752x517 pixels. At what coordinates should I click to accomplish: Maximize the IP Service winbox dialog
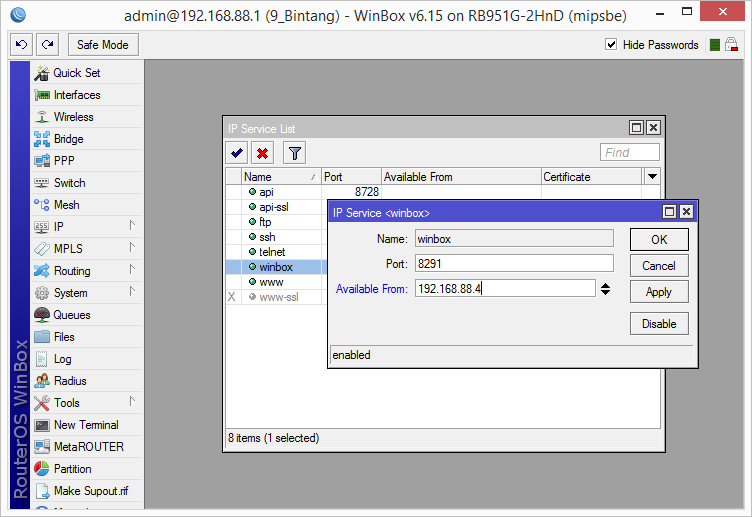[x=670, y=212]
